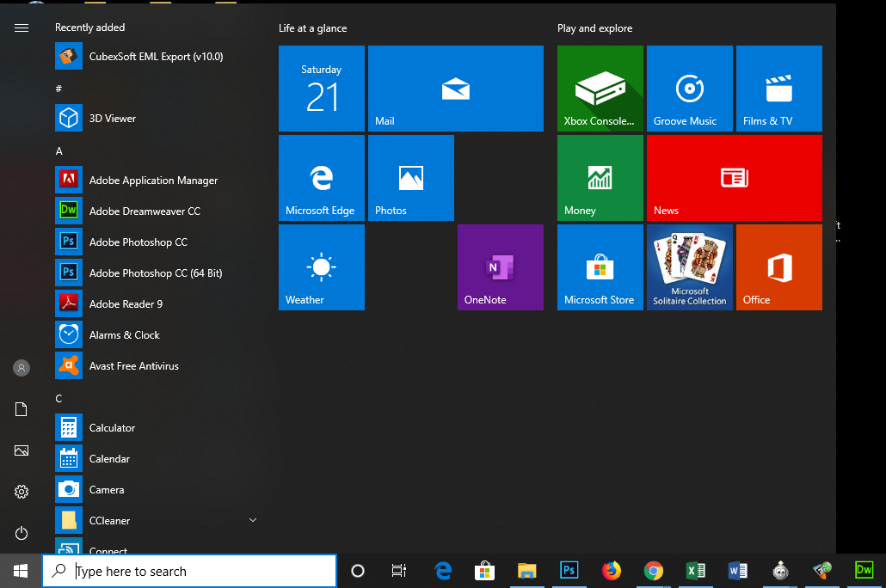Click the 'Play and explore' group header
This screenshot has height=588, width=886.
click(x=594, y=28)
